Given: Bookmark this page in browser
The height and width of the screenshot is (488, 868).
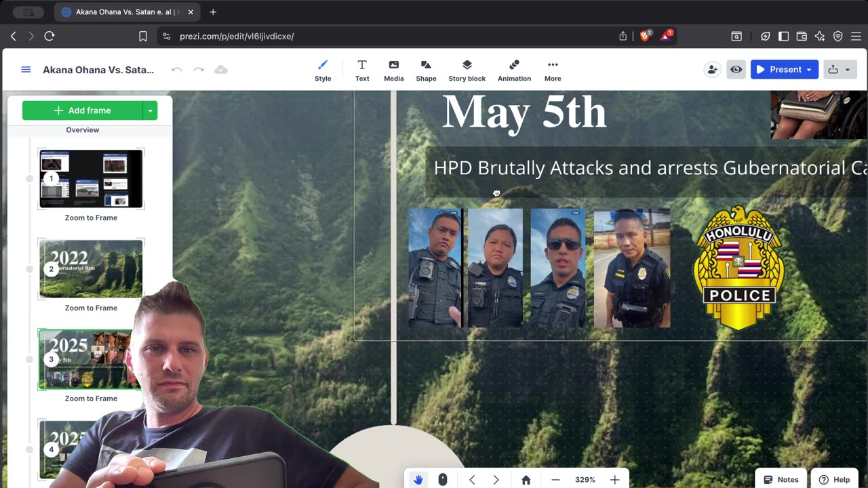Looking at the screenshot, I should [143, 36].
